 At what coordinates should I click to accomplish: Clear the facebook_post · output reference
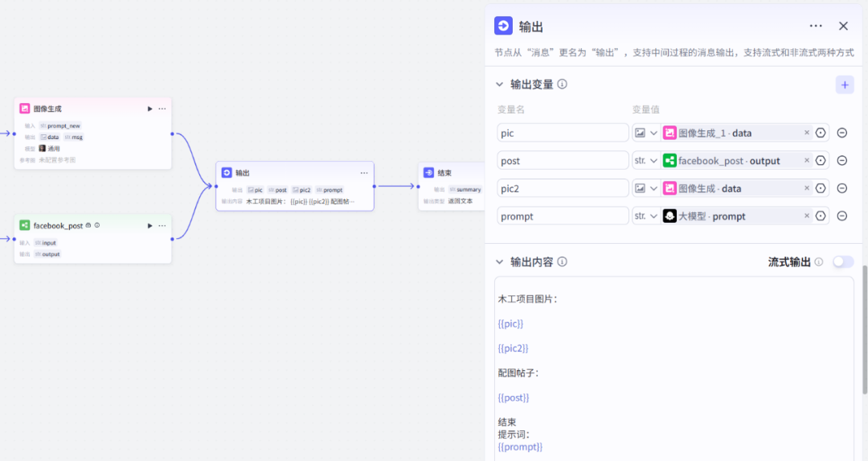(x=807, y=160)
